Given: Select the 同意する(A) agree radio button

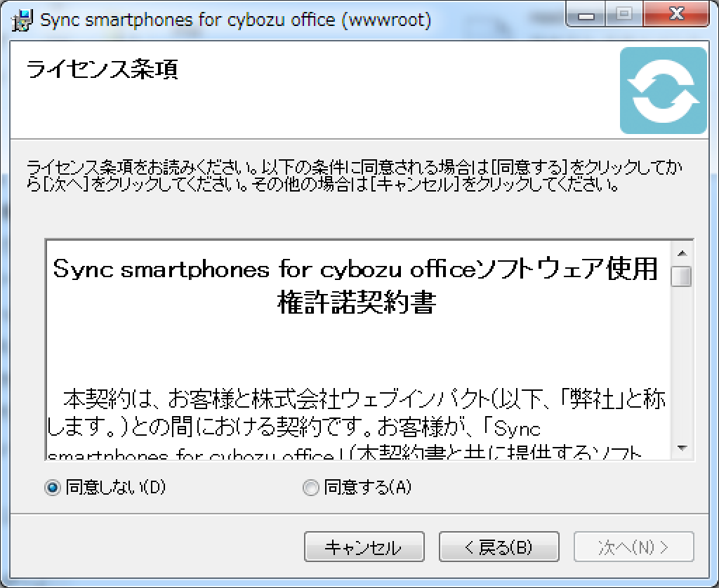Looking at the screenshot, I should click(310, 488).
